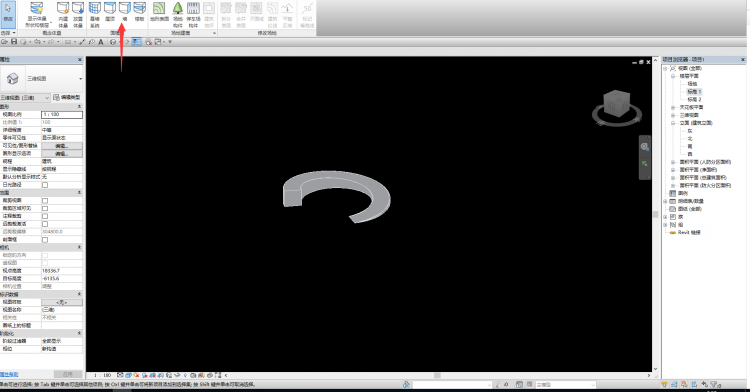The image size is (750, 392).
Task: Click the Target Elevation value -6135.6
Action: pos(62,278)
